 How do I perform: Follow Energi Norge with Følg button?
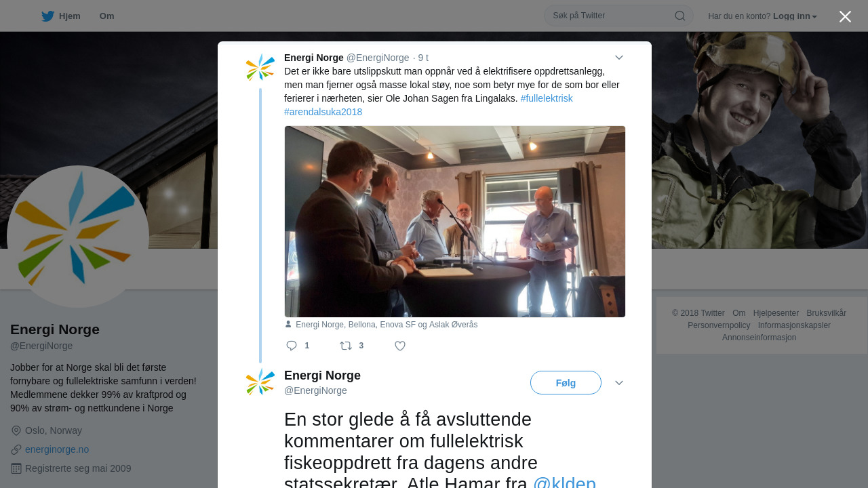[566, 383]
